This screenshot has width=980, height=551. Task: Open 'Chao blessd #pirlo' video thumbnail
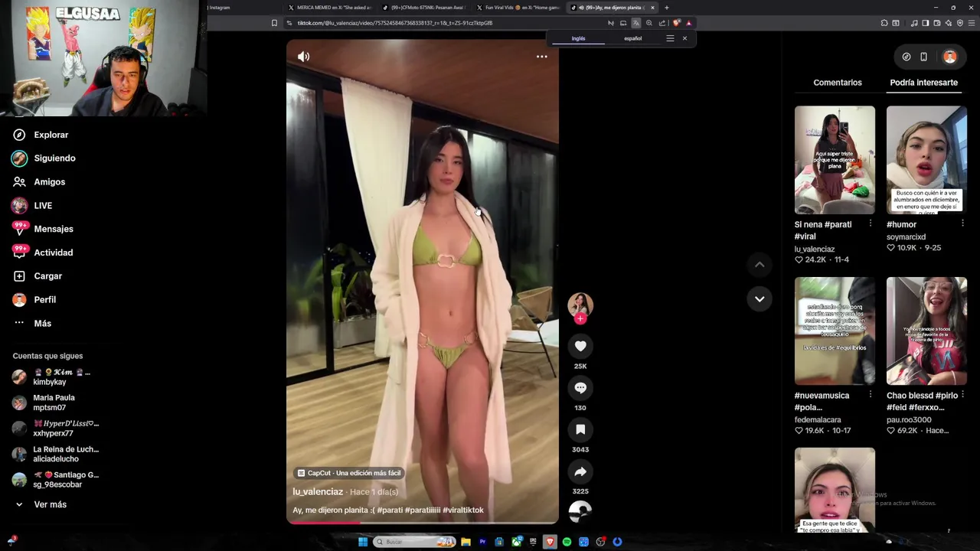[926, 331]
